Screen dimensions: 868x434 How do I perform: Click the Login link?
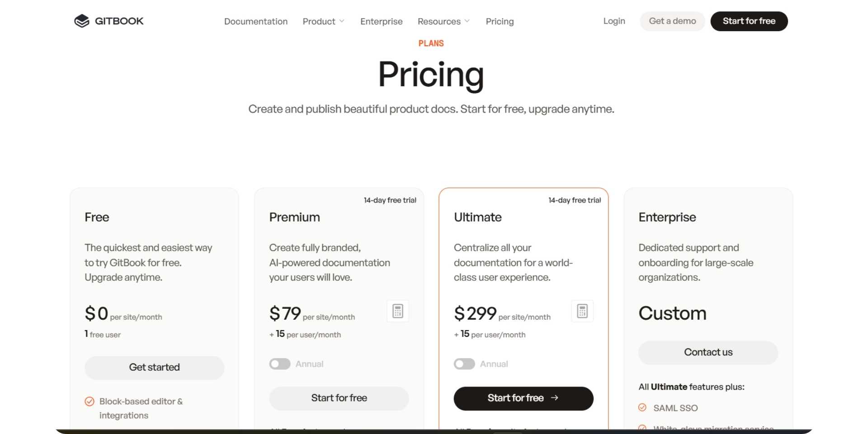pos(613,21)
